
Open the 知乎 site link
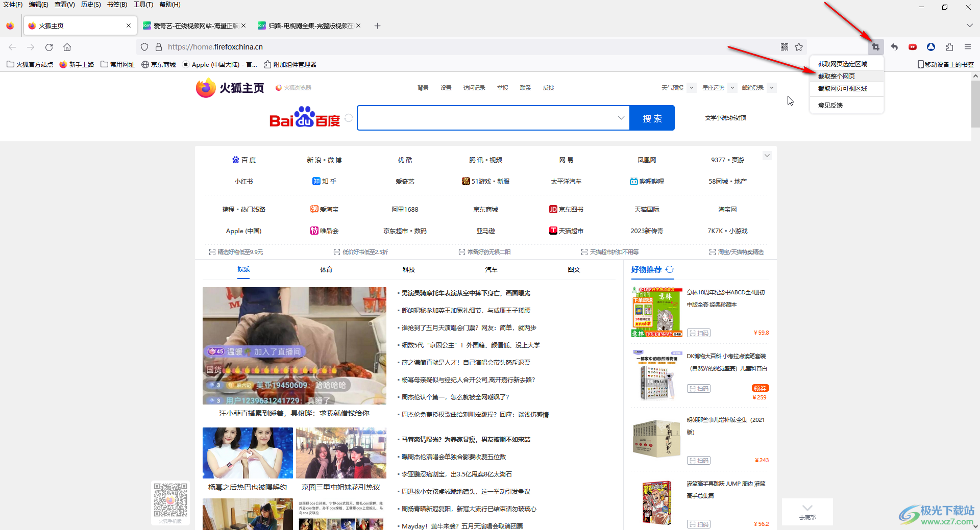[x=324, y=181]
